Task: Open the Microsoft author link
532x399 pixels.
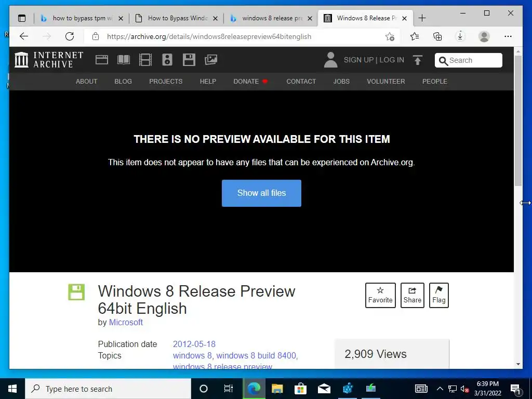Action: [126, 322]
